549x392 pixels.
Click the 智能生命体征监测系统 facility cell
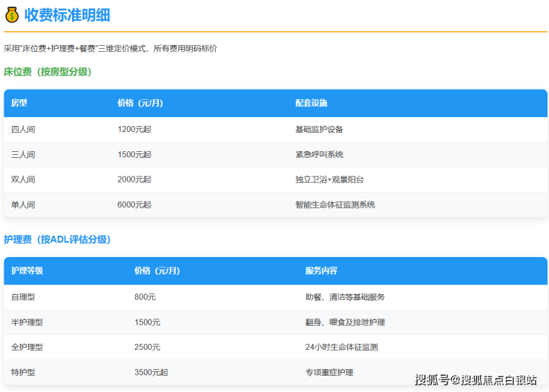335,205
